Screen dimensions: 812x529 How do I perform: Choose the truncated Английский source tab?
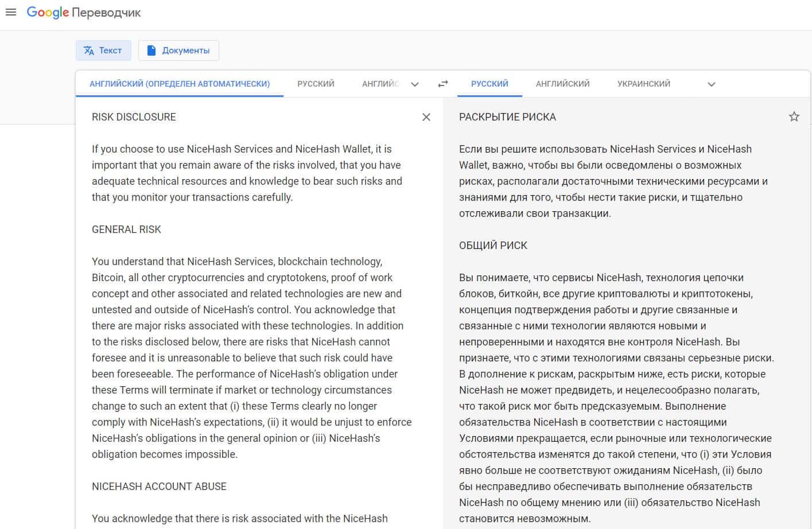tap(380, 84)
